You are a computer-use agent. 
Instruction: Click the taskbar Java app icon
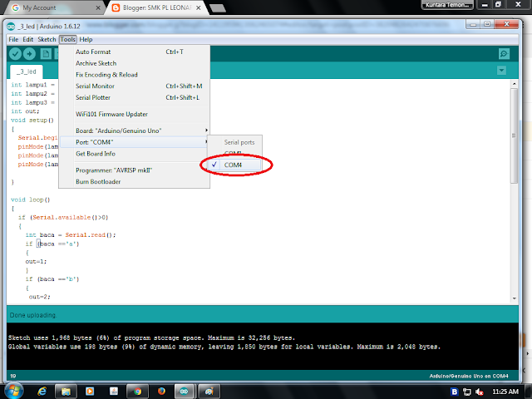[114, 392]
